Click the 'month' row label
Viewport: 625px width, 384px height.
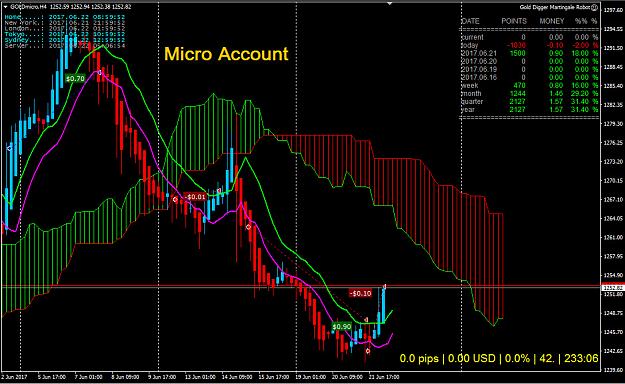pos(471,93)
